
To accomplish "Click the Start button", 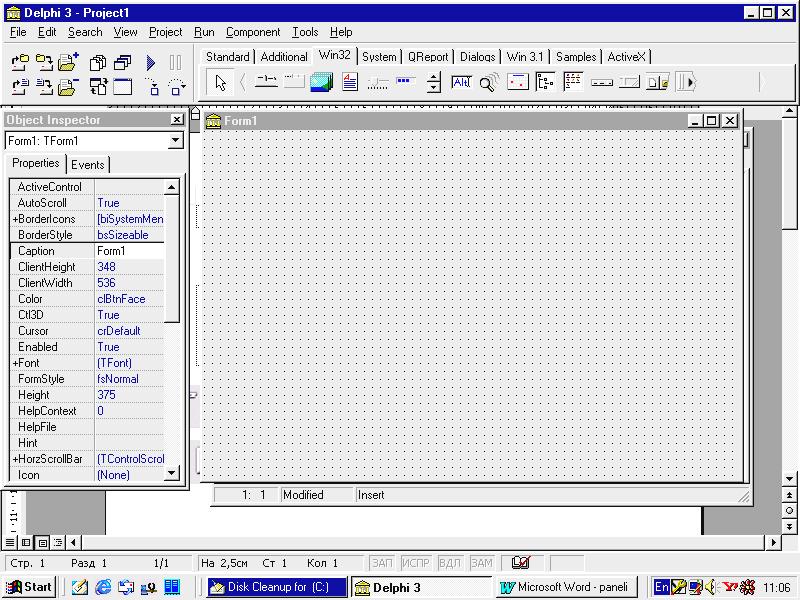I will [x=29, y=587].
